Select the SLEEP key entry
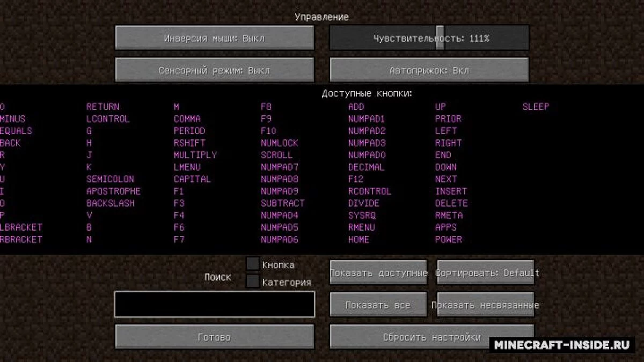The image size is (644, 362). [x=536, y=107]
